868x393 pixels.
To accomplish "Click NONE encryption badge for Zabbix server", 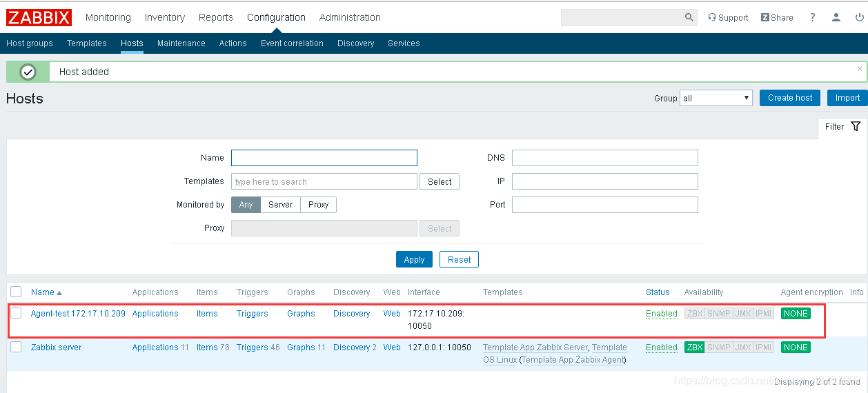I will pos(796,347).
